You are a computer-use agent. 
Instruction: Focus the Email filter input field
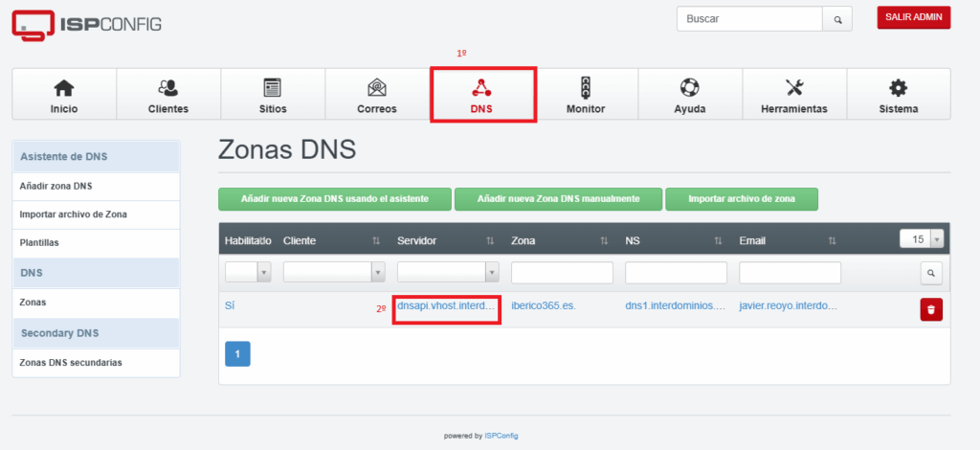point(790,273)
